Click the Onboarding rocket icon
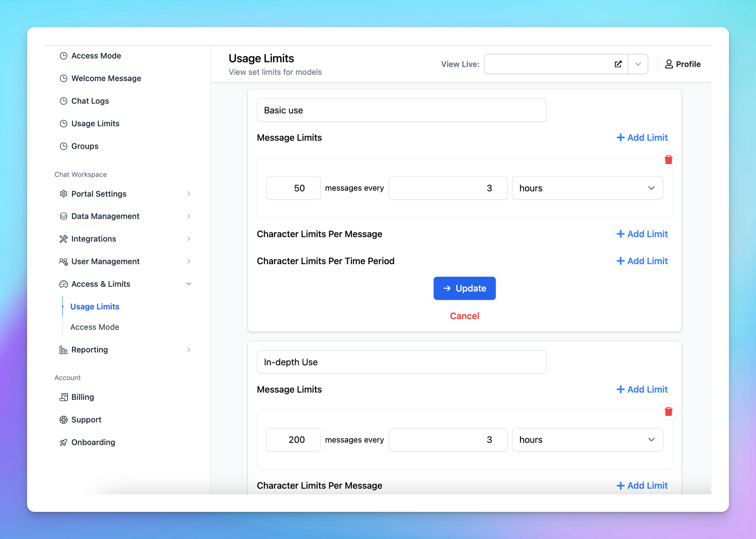The width and height of the screenshot is (756, 539). click(63, 442)
